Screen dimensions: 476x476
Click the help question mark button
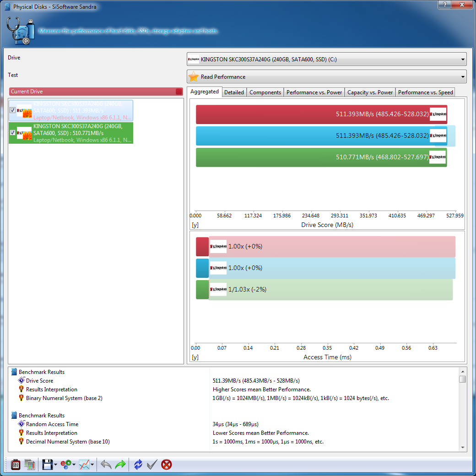445,4
